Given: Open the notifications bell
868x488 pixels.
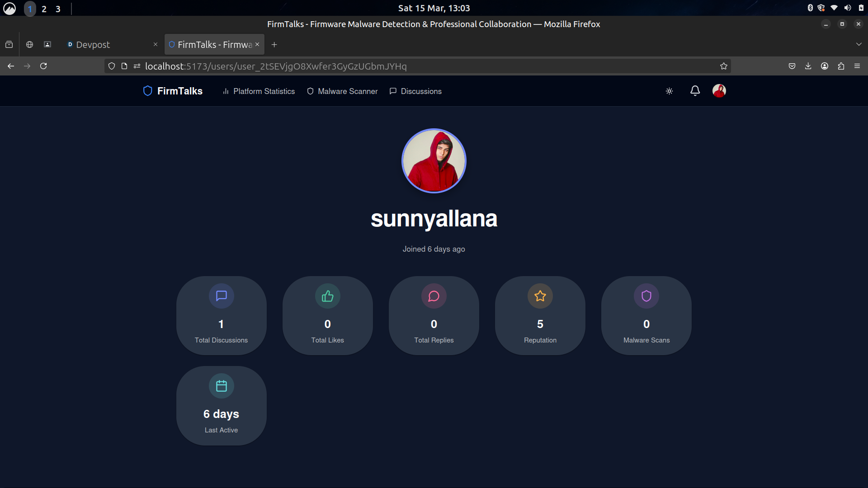Looking at the screenshot, I should point(695,91).
